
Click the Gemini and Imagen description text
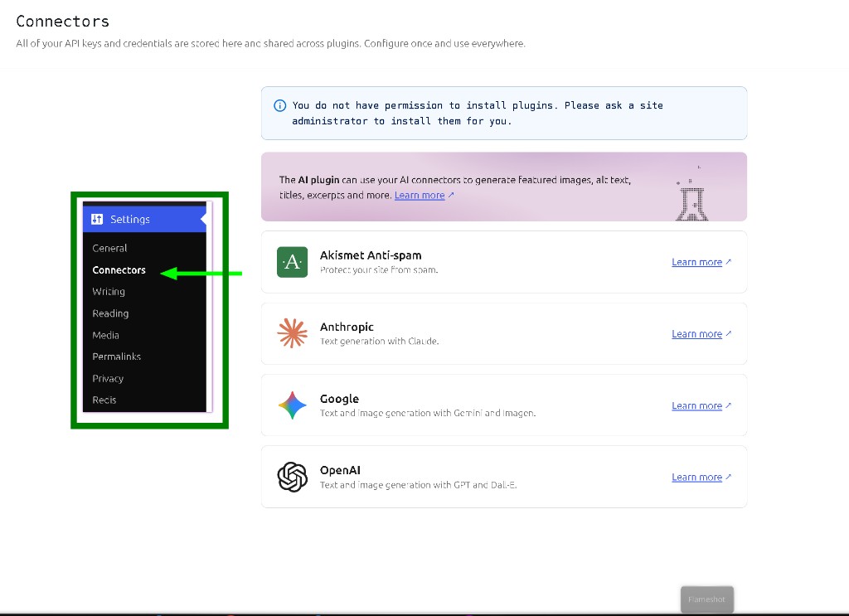[x=428, y=413]
